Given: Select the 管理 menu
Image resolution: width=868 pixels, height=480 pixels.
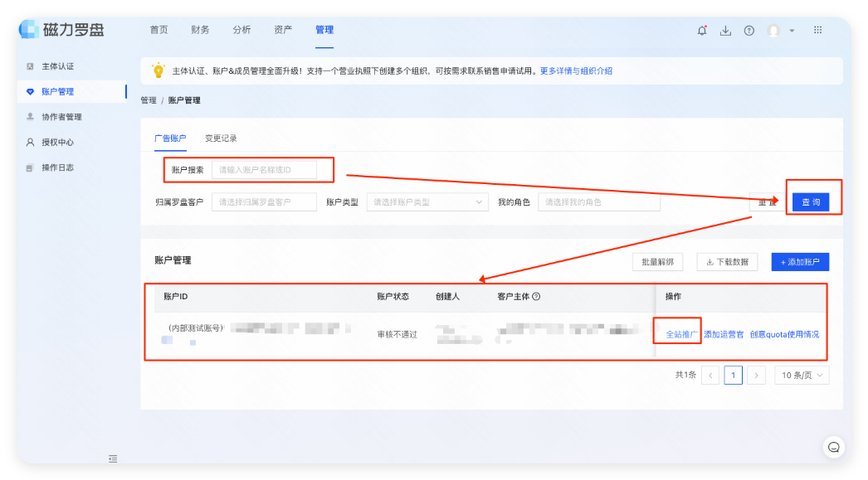Looking at the screenshot, I should click(324, 30).
